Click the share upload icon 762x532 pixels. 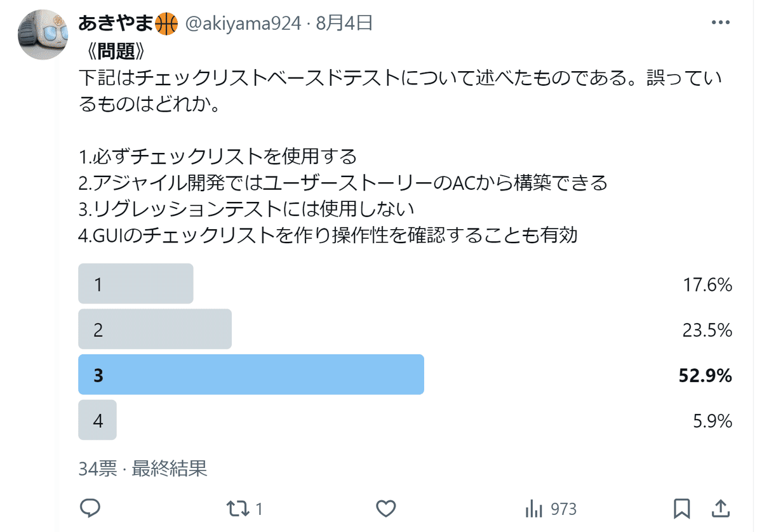720,508
